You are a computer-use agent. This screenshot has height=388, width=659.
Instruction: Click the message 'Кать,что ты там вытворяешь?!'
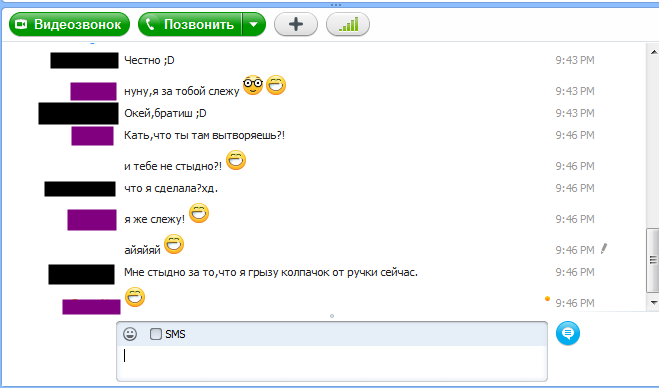pyautogui.click(x=204, y=136)
